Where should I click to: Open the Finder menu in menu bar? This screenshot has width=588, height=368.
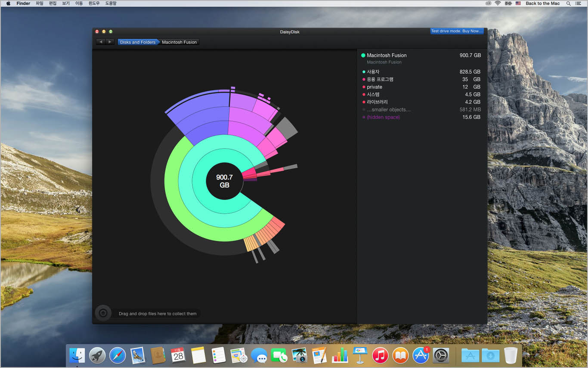pos(23,3)
